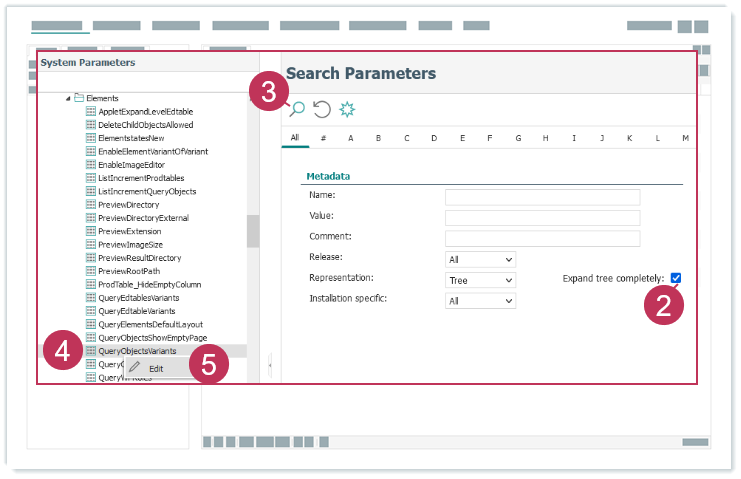
Task: Click the QueryEdtablesVariants parameter table icon
Action: pyautogui.click(x=90, y=297)
